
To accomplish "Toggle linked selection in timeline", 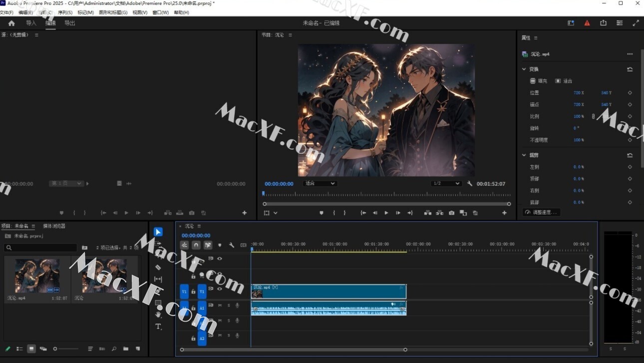I will pyautogui.click(x=208, y=245).
